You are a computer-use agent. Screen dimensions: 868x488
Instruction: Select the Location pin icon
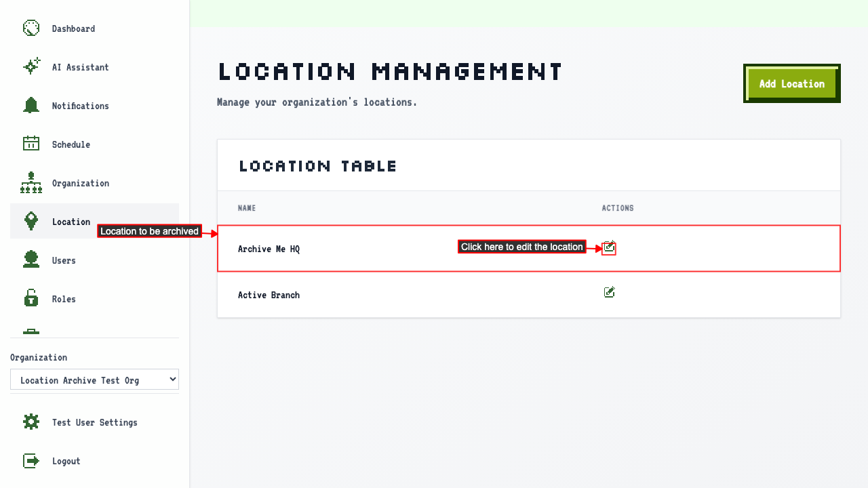click(x=31, y=221)
